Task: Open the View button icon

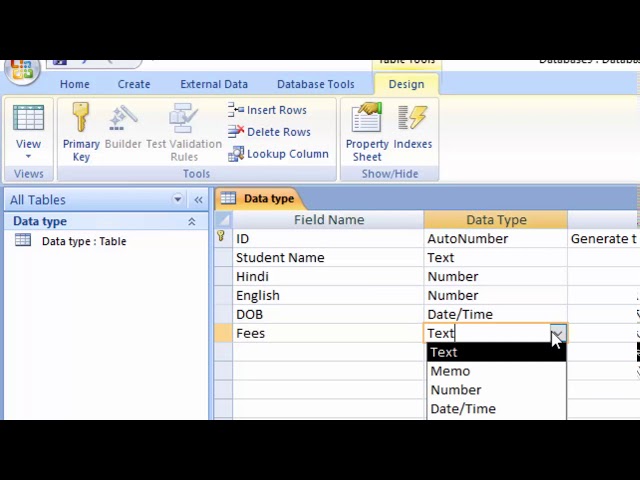Action: (x=28, y=118)
